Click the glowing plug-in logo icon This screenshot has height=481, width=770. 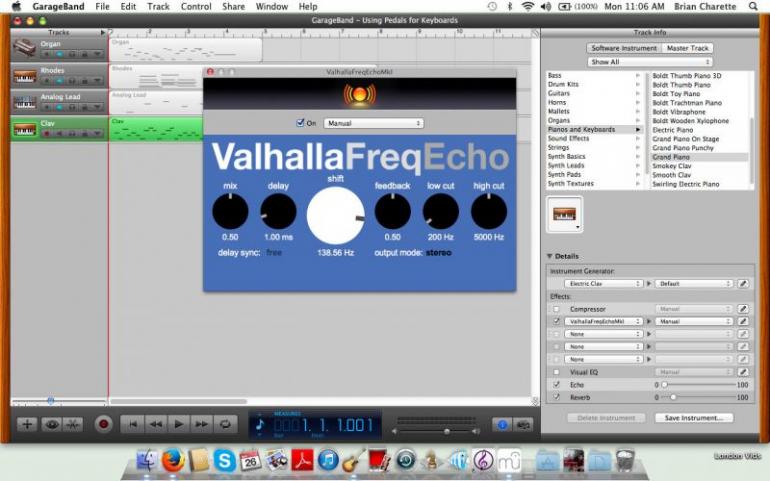click(x=359, y=94)
